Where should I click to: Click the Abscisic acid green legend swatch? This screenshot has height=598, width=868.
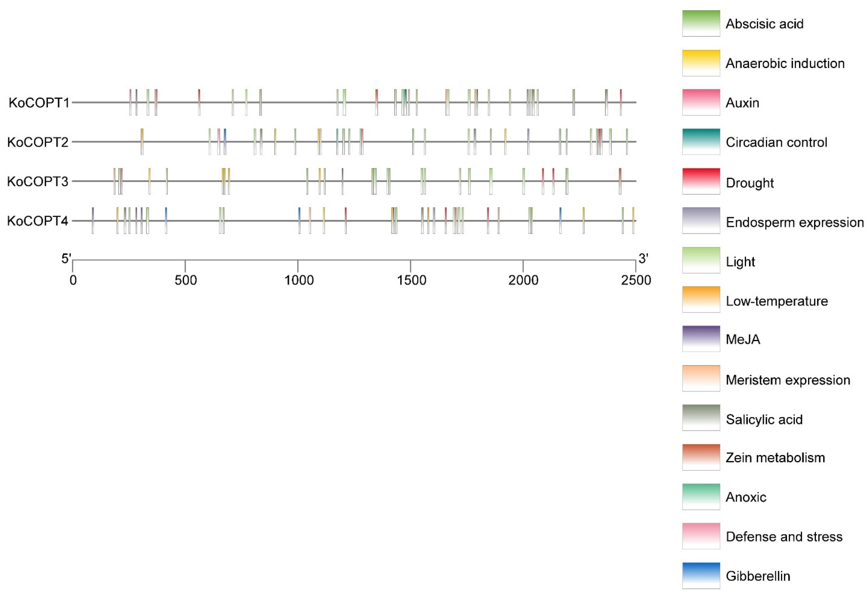click(700, 23)
